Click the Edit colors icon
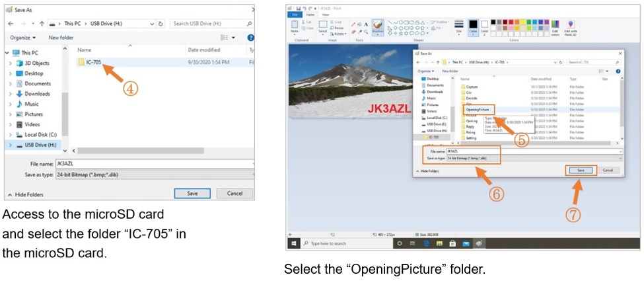This screenshot has width=644, height=281. [555, 26]
